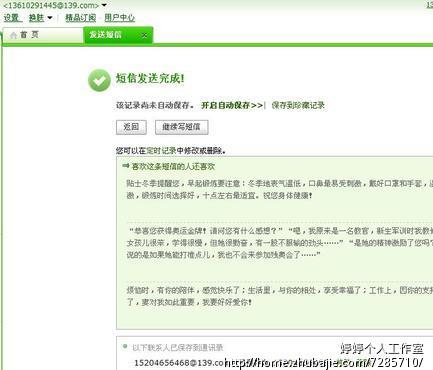Open the account dropdown next to 13610291445@139.com
Screen dimensions: 433x370
[x=104, y=5]
